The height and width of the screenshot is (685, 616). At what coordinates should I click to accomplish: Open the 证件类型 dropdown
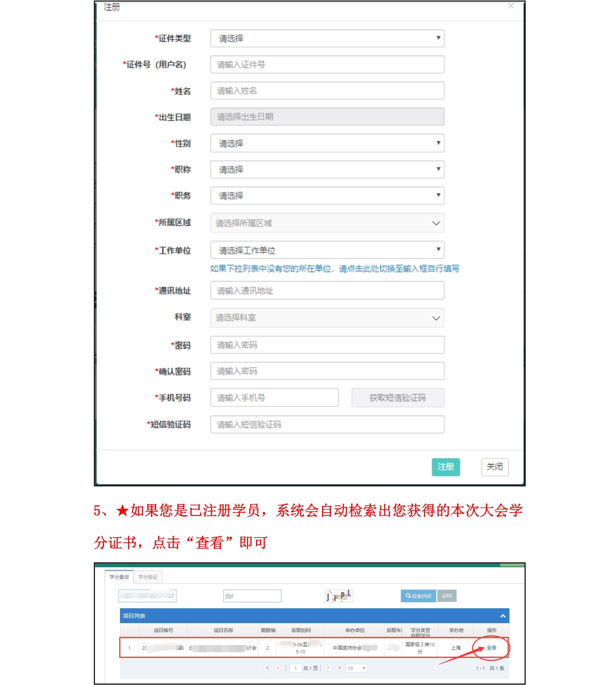click(327, 38)
